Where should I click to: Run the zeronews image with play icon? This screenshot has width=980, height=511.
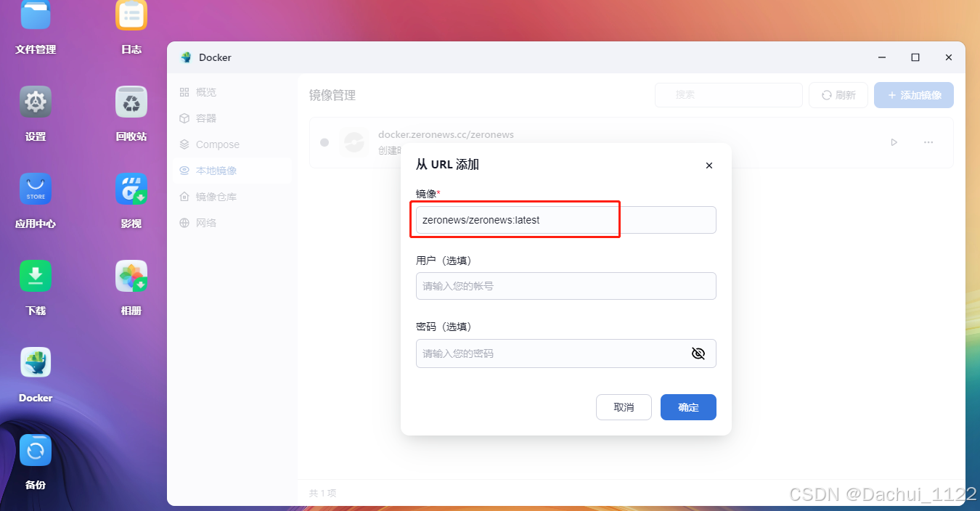894,142
